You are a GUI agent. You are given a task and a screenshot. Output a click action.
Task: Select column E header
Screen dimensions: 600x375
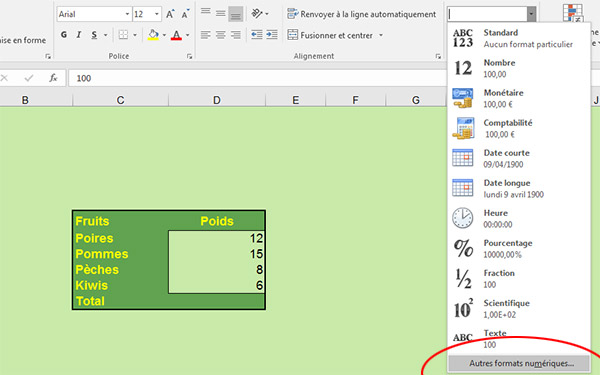click(295, 100)
